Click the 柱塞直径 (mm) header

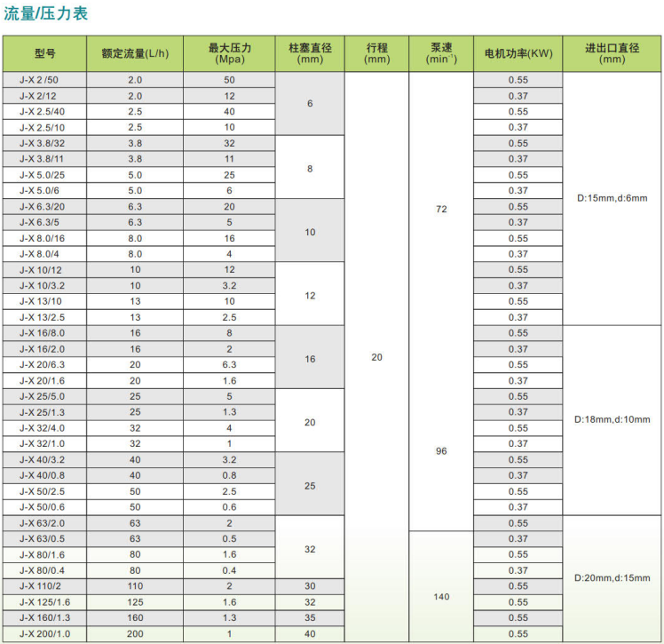(x=310, y=53)
